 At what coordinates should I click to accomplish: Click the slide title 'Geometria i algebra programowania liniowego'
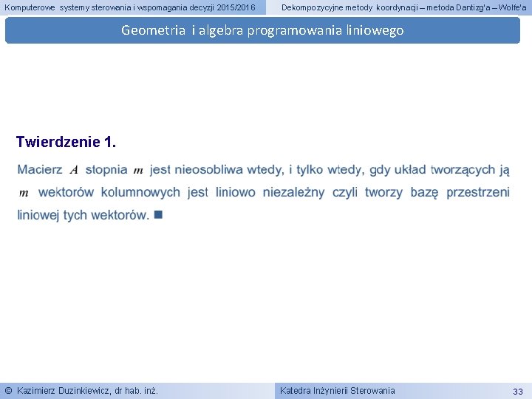click(262, 30)
